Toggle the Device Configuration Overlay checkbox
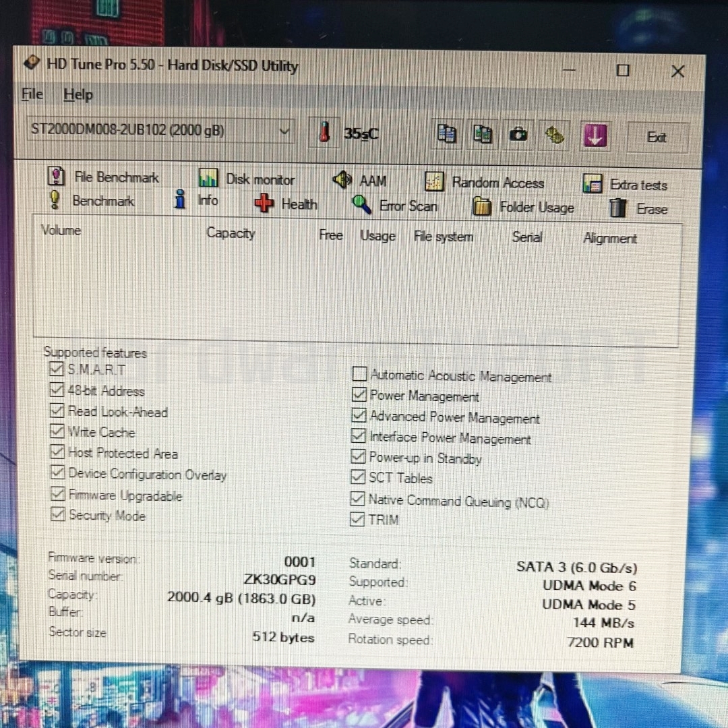This screenshot has height=728, width=728. (x=57, y=472)
